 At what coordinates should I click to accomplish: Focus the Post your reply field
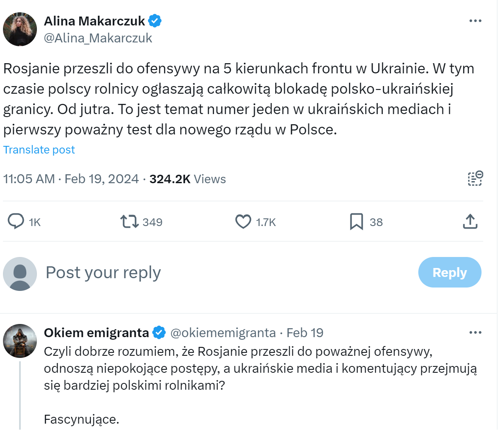click(212, 272)
